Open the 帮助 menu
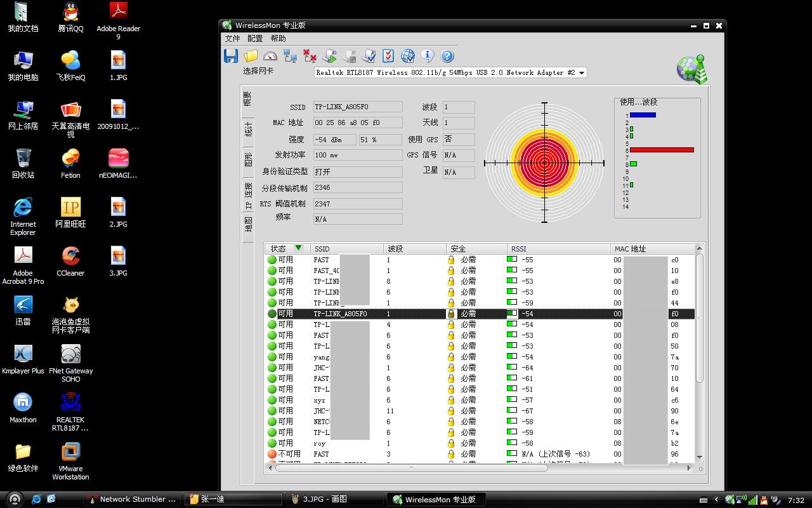This screenshot has width=812, height=508. click(x=278, y=39)
